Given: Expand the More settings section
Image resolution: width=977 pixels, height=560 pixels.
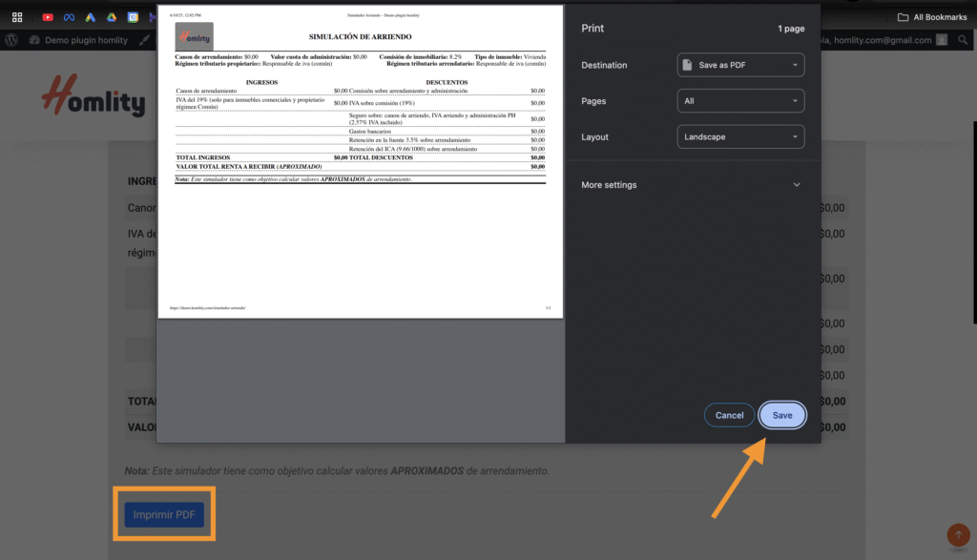Looking at the screenshot, I should [x=691, y=185].
